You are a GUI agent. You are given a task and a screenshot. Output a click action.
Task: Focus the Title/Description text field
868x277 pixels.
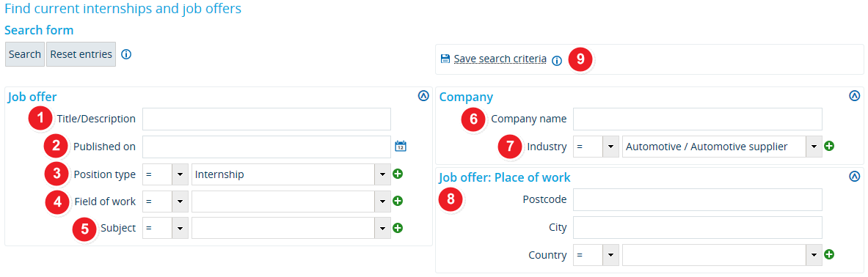tap(267, 119)
